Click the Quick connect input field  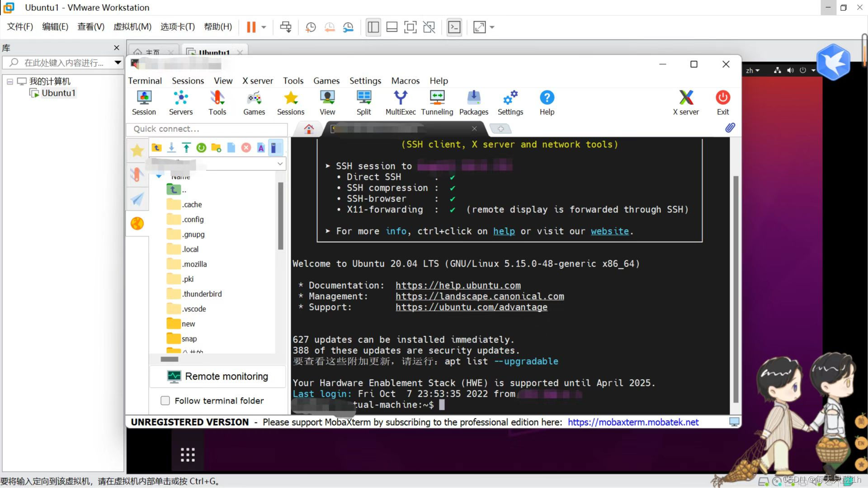pyautogui.click(x=206, y=129)
